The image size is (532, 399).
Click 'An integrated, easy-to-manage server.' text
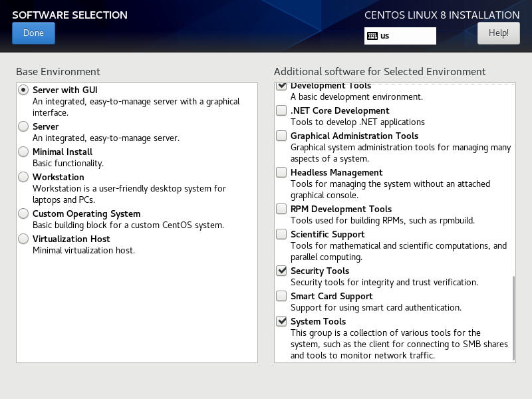point(106,138)
